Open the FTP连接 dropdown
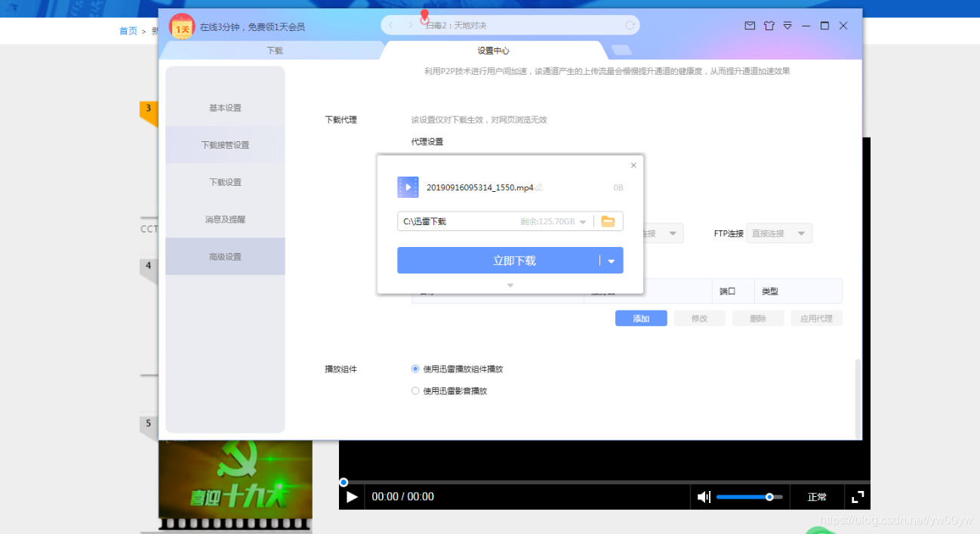Viewport: 980px width, 534px height. [780, 233]
